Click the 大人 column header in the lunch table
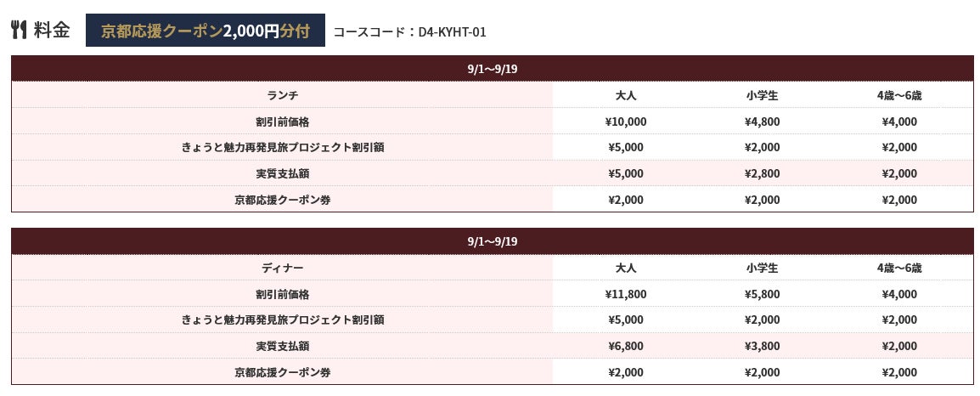Image resolution: width=980 pixels, height=396 pixels. [626, 95]
